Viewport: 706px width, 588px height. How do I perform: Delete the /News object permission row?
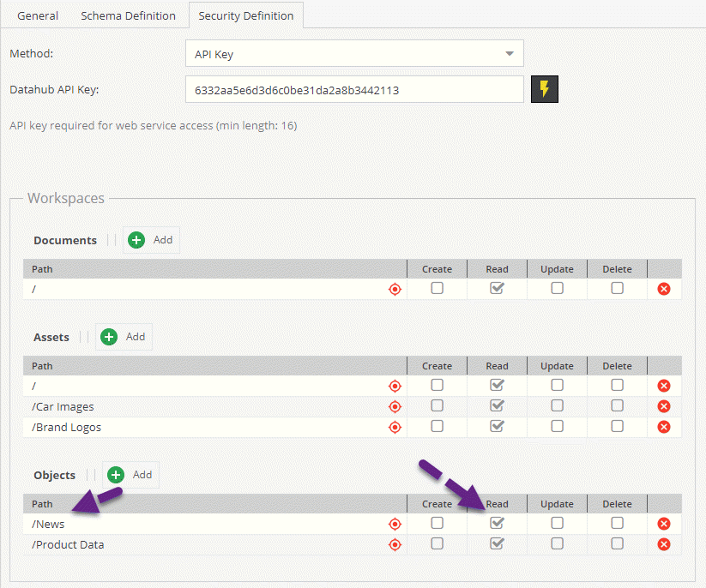point(663,524)
